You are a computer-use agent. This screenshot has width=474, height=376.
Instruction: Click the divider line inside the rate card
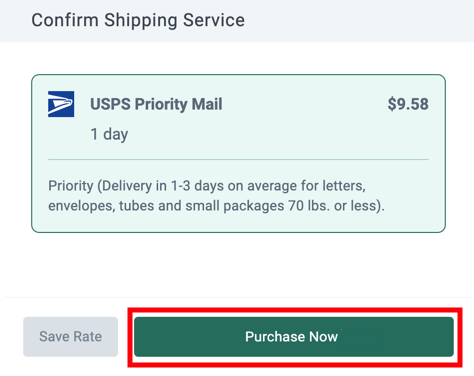coord(238,160)
